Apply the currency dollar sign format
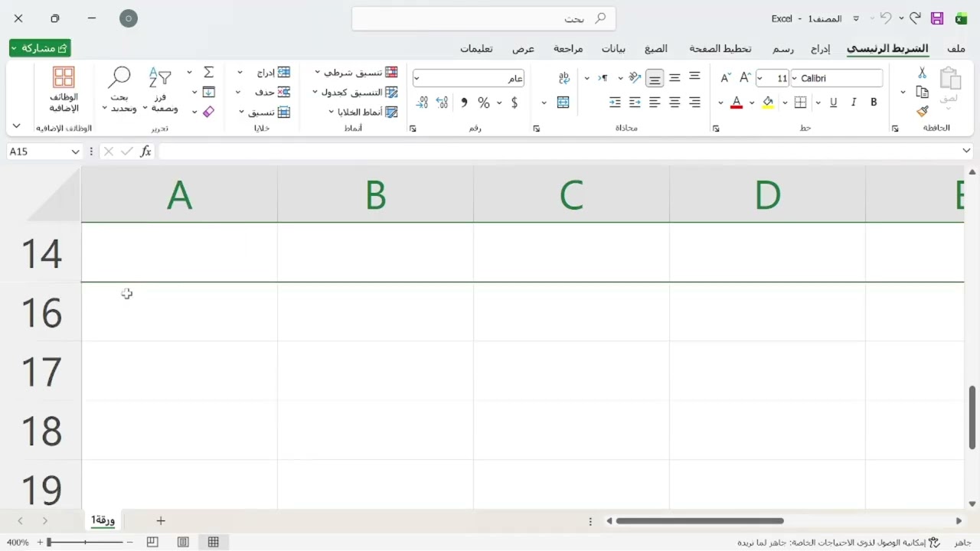 coord(514,103)
